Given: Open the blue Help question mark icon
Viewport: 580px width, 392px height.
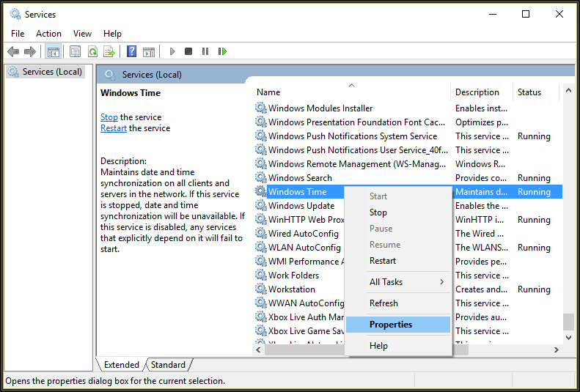Looking at the screenshot, I should point(131,51).
